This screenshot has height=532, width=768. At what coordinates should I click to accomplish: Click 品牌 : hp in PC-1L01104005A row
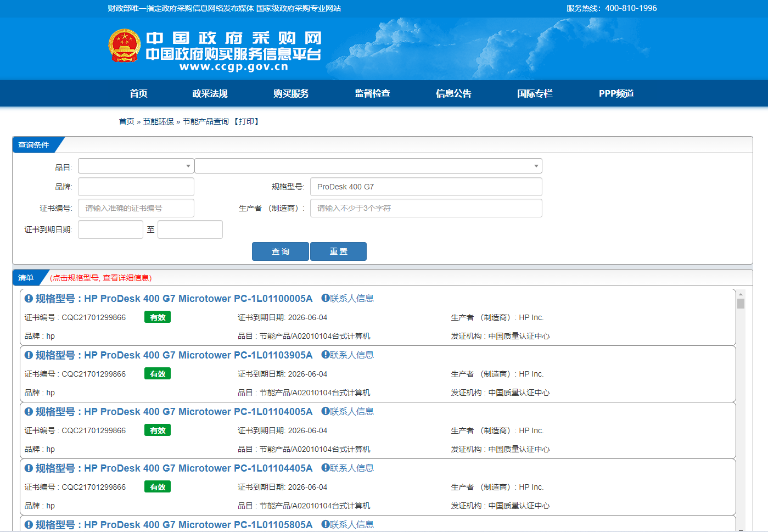tap(40, 449)
